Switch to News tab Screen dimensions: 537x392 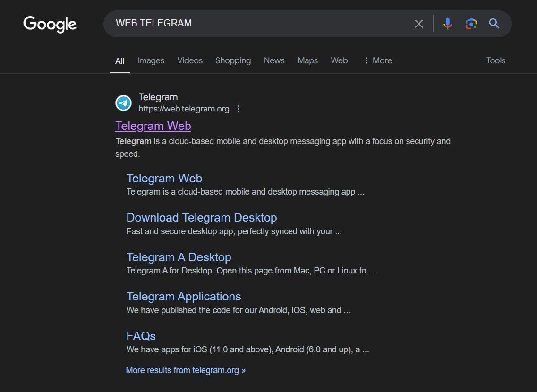274,60
